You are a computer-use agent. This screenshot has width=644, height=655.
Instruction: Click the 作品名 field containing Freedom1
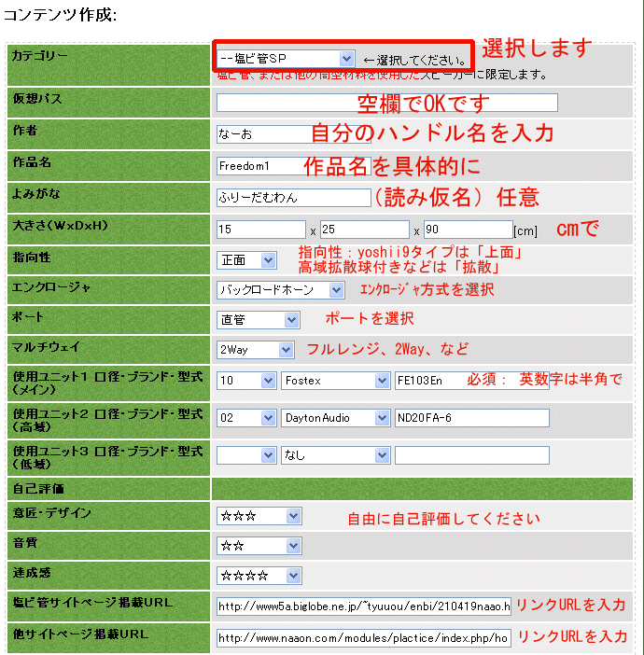(x=259, y=166)
